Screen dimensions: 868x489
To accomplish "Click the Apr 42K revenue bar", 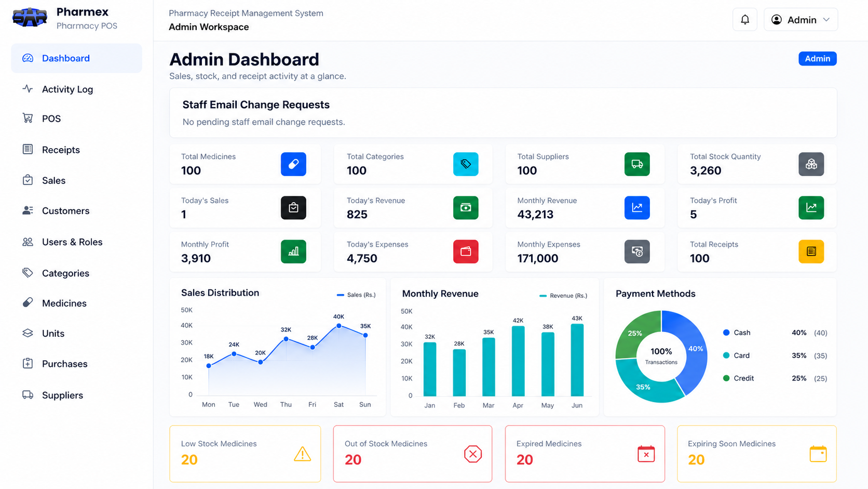I will (x=518, y=361).
